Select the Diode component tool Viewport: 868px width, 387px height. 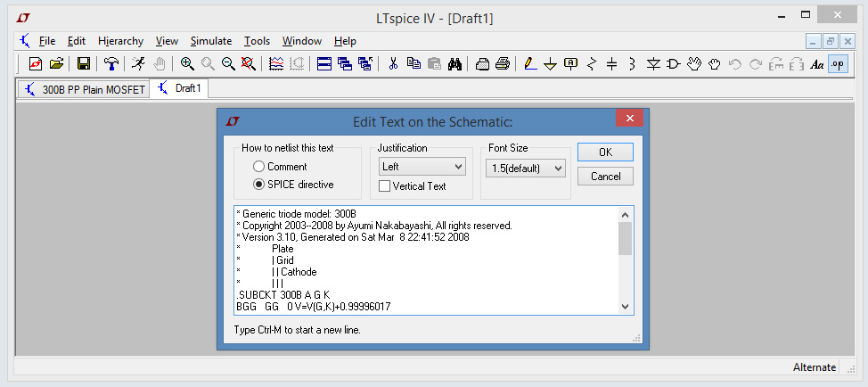653,63
